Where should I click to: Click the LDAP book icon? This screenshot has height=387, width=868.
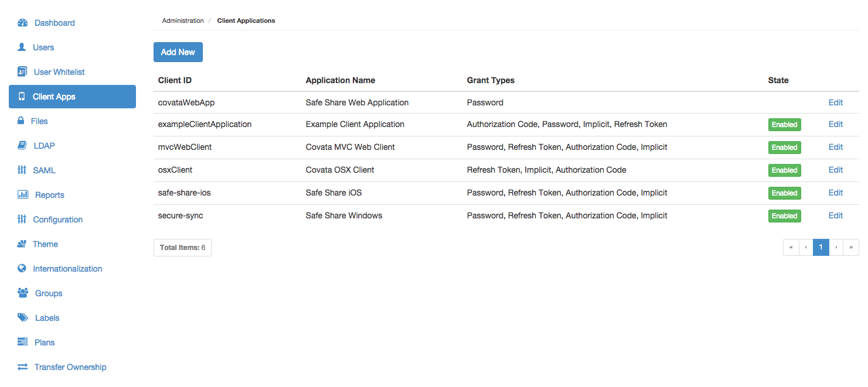point(22,146)
